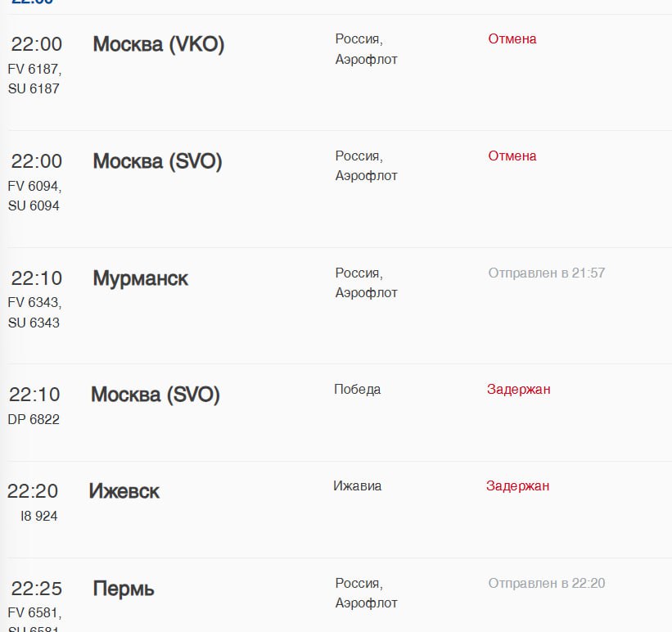
Task: Click the Задержан status for the Ижевск flight
Action: pyautogui.click(x=518, y=485)
